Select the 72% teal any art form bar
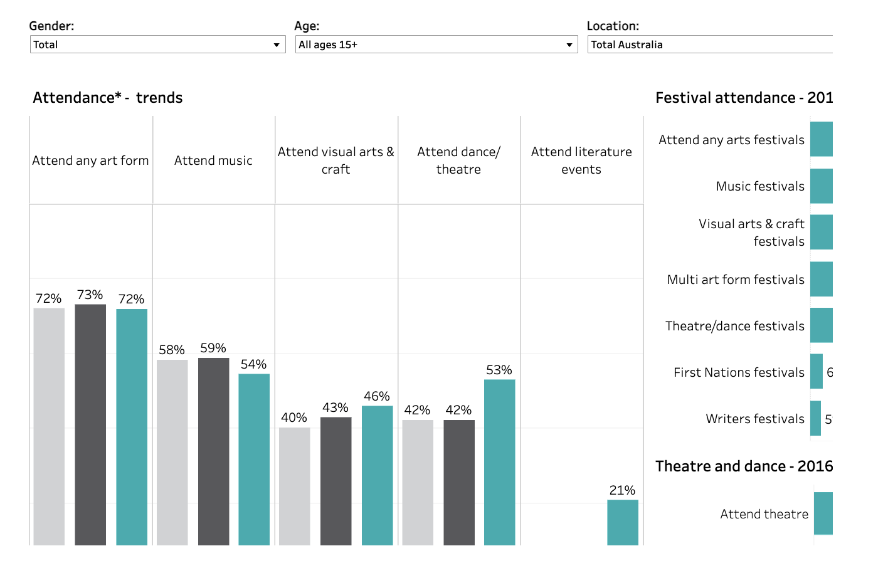 click(132, 427)
